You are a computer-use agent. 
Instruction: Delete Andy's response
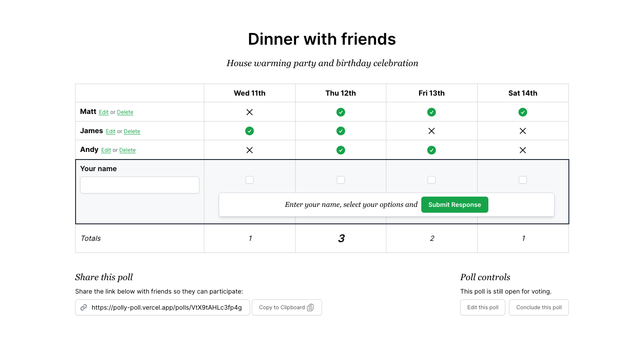127,150
